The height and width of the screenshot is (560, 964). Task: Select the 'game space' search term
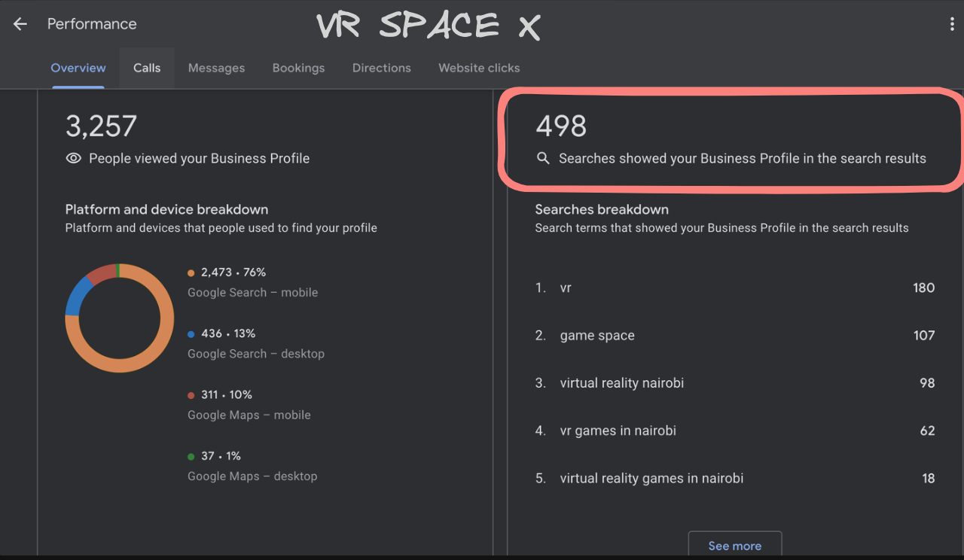[597, 336]
